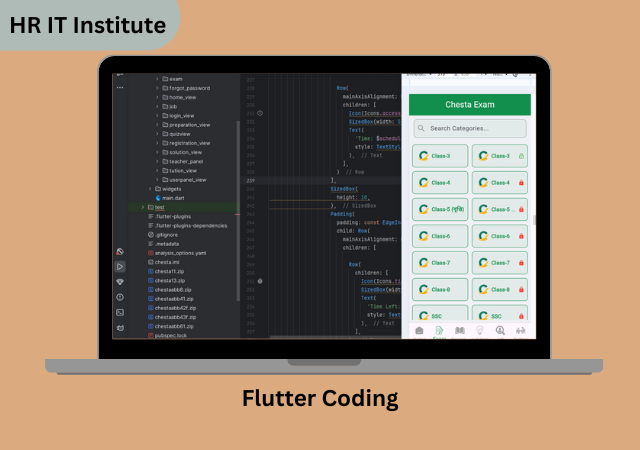Click the three-dots More tool windows icon
The width and height of the screenshot is (640, 450).
coord(120,87)
